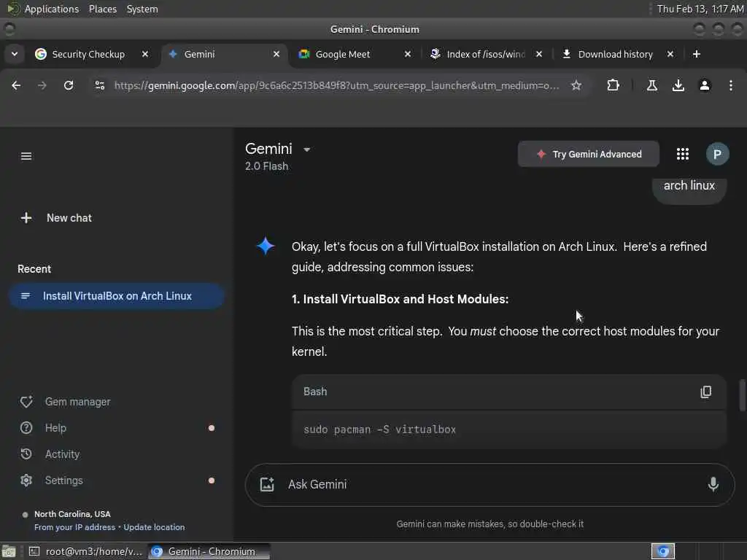Screen dimensions: 747x560
Task: Click the sudo pacman -S virtualbox command text
Action: point(379,429)
